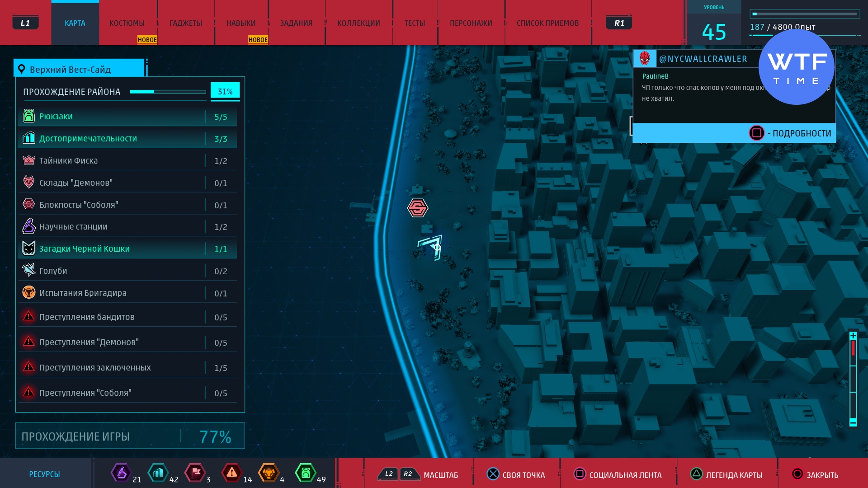This screenshot has width=868, height=488.
Task: Click the Taskmaster challenges orange icon
Action: (x=29, y=292)
